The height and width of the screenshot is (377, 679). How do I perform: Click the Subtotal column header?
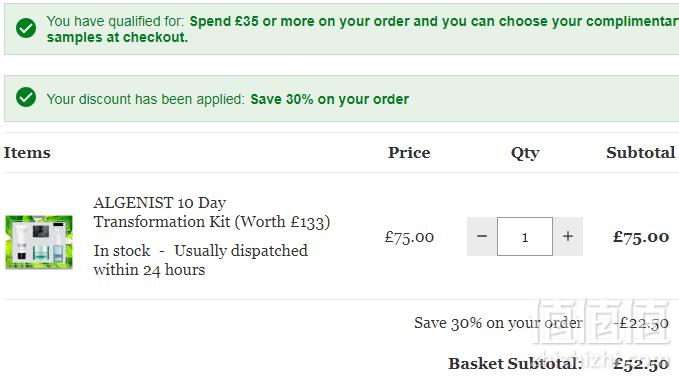[x=640, y=152]
